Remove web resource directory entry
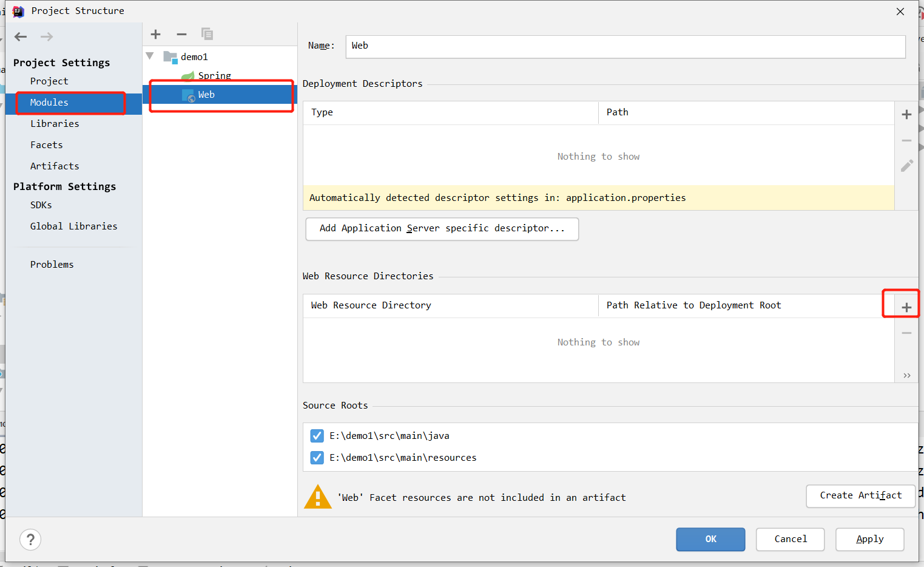 (906, 333)
